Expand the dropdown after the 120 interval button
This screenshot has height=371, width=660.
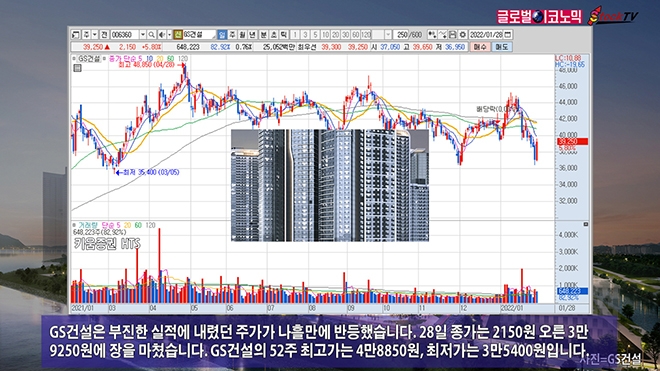pos(388,35)
